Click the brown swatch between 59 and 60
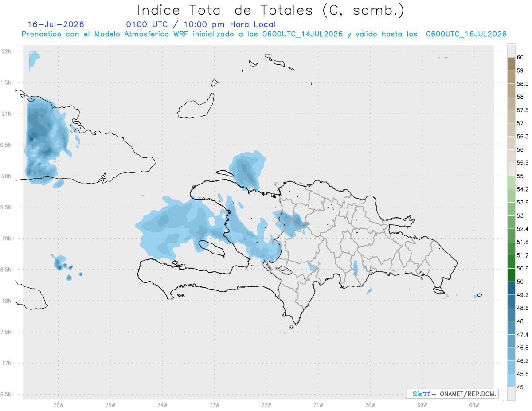This screenshot has width=532, height=411. 511,64
